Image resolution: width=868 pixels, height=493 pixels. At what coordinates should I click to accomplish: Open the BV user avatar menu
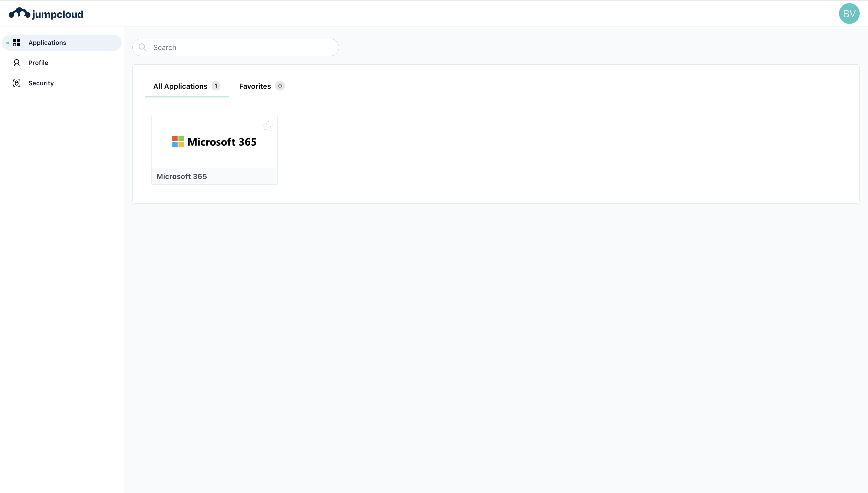click(849, 14)
